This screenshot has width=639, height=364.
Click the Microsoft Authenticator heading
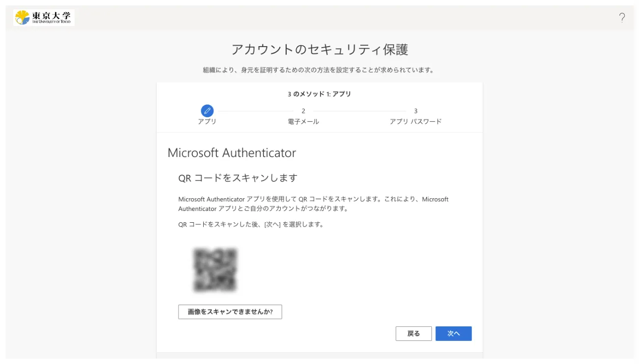(232, 153)
